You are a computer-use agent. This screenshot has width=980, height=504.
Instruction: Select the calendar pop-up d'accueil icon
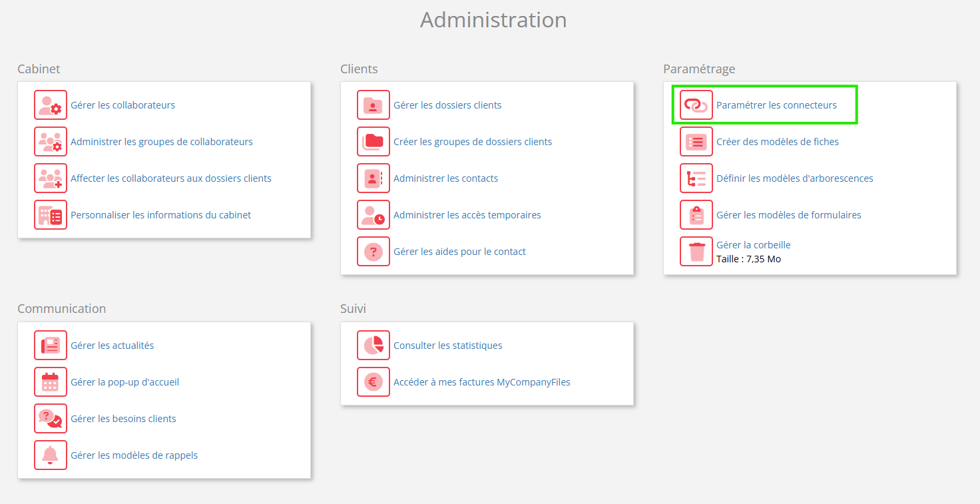pos(51,382)
